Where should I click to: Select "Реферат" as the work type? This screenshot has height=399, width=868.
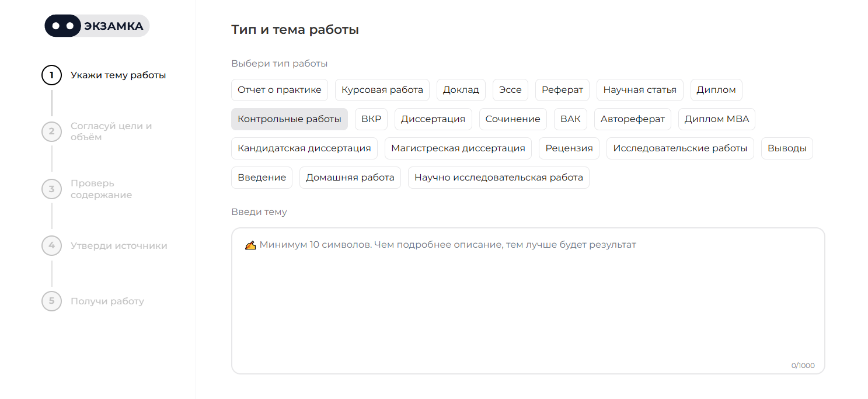point(562,89)
